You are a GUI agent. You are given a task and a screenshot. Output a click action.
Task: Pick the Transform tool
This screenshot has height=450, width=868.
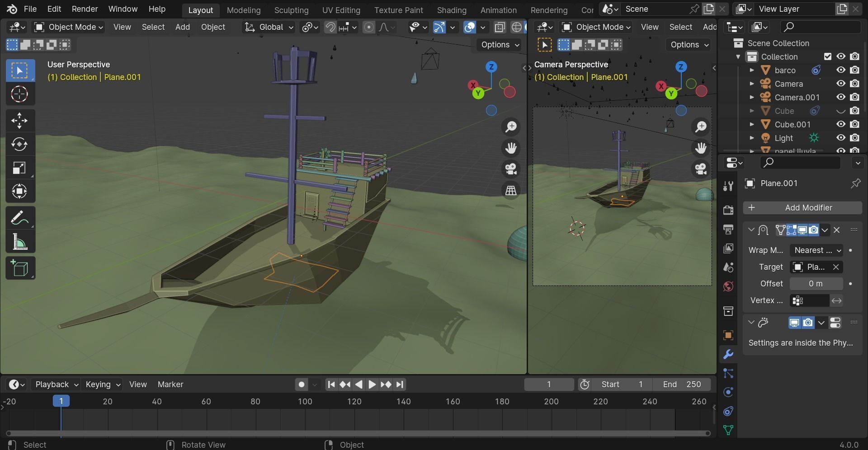click(x=19, y=192)
